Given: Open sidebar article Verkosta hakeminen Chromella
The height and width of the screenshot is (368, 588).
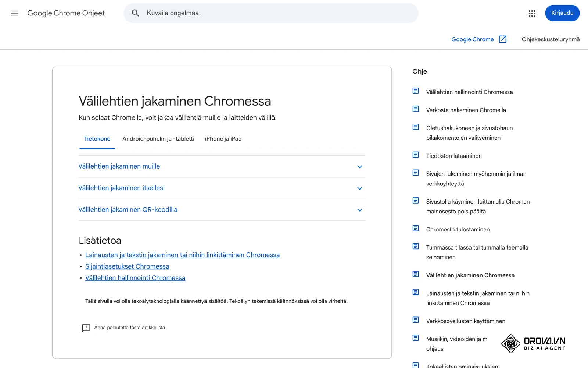Looking at the screenshot, I should click(466, 110).
